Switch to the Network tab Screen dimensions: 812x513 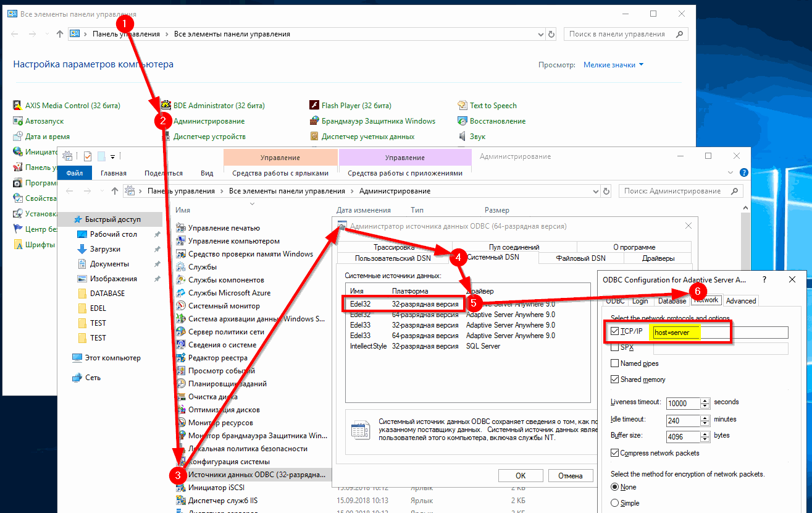point(706,300)
